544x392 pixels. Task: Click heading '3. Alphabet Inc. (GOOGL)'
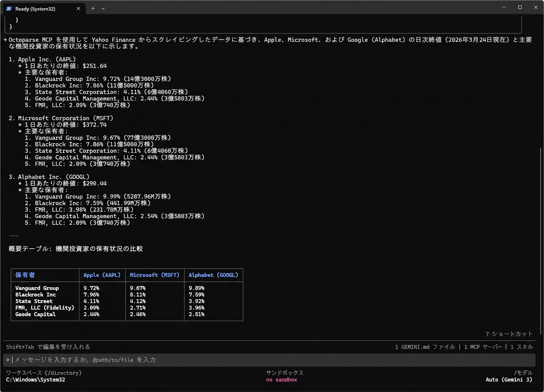coord(49,177)
